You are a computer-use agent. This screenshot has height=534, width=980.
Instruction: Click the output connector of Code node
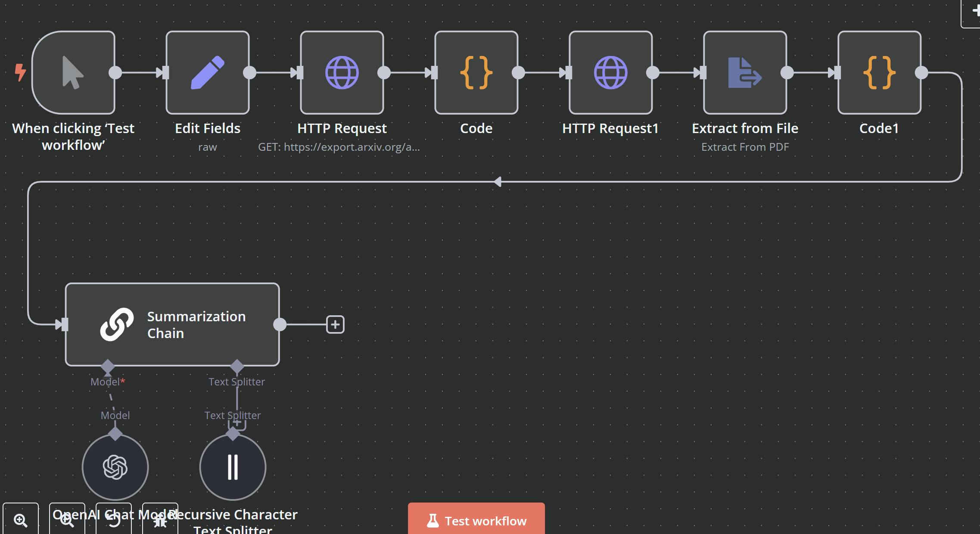[518, 73]
